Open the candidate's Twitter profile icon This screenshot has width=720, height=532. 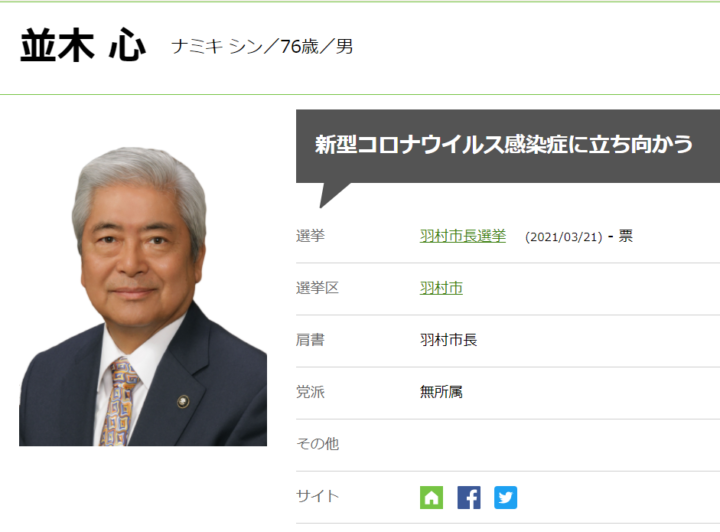click(505, 497)
